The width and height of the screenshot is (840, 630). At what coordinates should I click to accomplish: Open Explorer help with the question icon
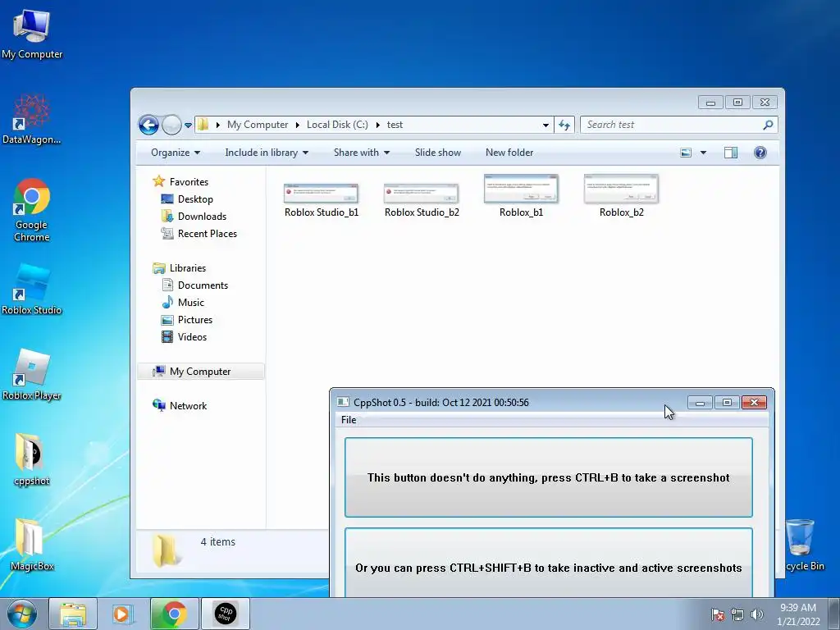760,153
